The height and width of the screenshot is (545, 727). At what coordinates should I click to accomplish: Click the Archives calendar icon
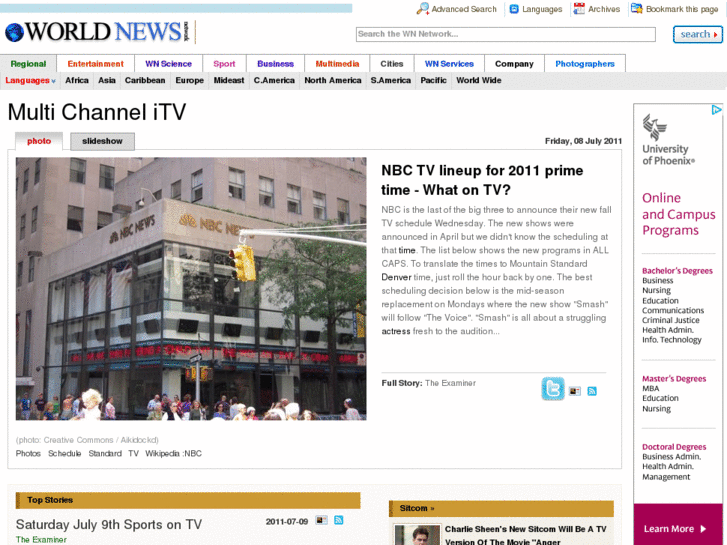coord(579,9)
